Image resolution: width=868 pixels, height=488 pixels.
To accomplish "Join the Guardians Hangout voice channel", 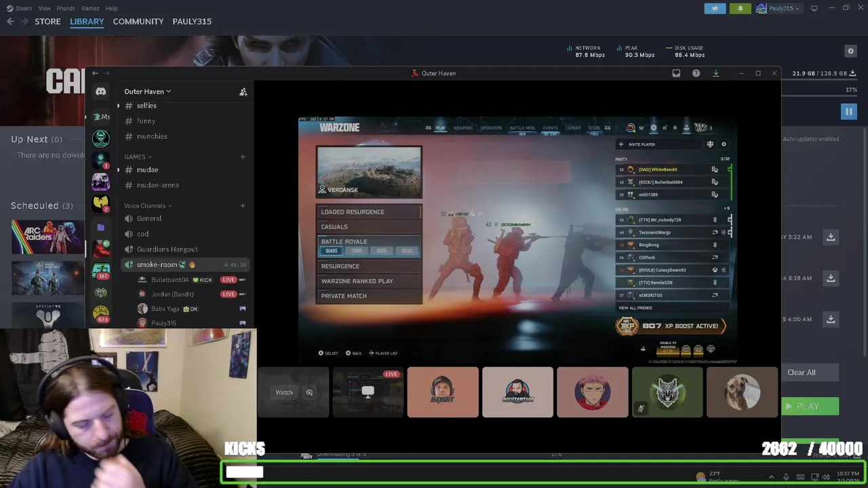I will tap(183, 249).
